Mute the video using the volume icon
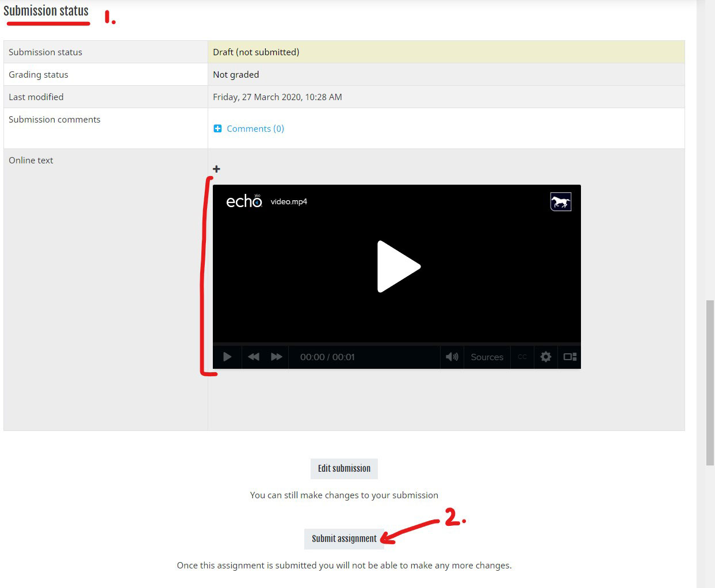The image size is (715, 588). [452, 357]
